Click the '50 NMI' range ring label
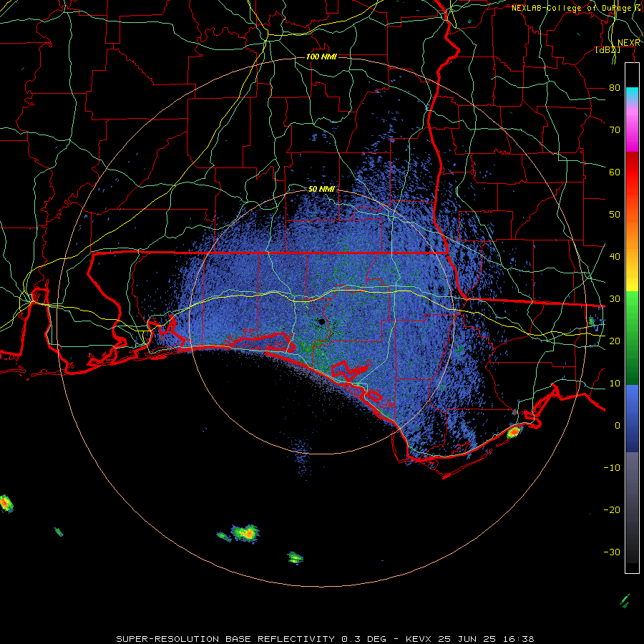Viewport: 644px width, 644px height. [x=321, y=189]
